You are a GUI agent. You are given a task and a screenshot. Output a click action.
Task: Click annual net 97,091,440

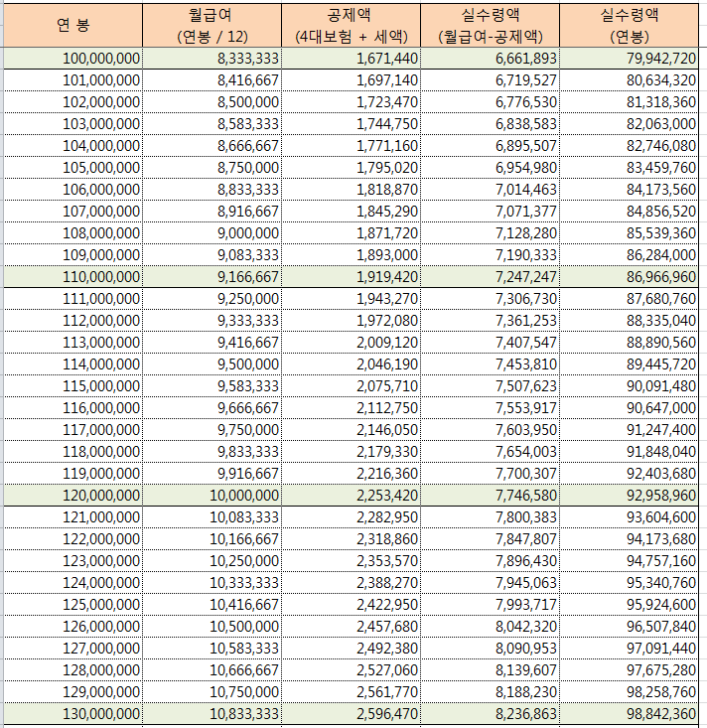pyautogui.click(x=629, y=648)
